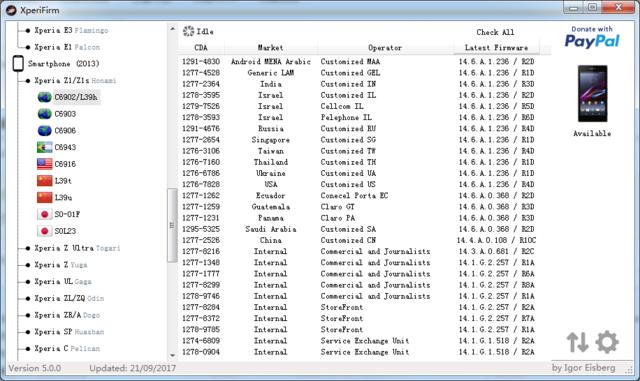This screenshot has height=381, width=640.
Task: Select the Ukraine Customized UA row
Action: (x=358, y=174)
